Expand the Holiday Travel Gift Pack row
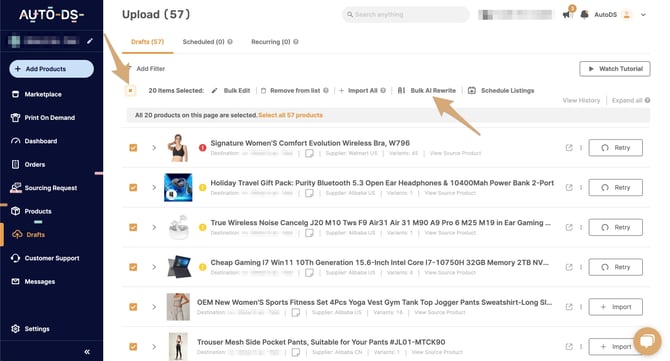 [x=154, y=188]
